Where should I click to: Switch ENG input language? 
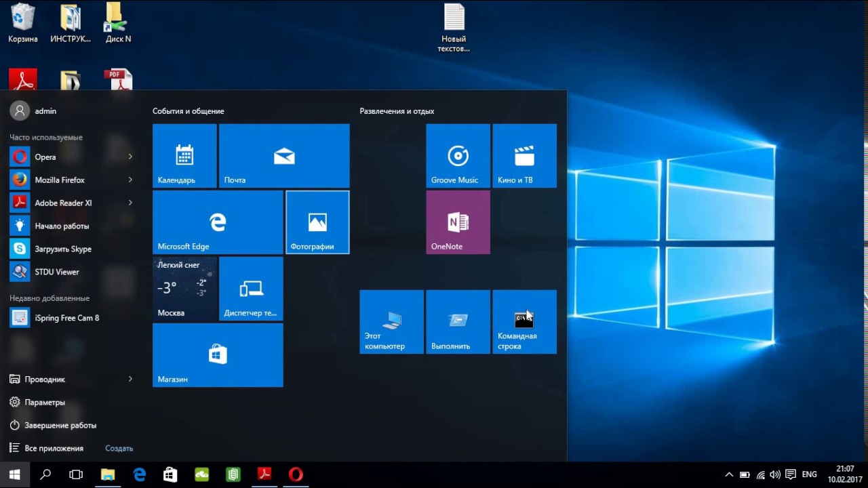pyautogui.click(x=809, y=474)
